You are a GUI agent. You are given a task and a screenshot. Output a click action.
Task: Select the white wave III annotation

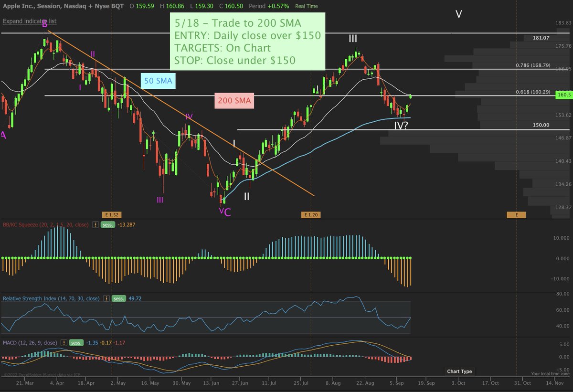point(352,39)
